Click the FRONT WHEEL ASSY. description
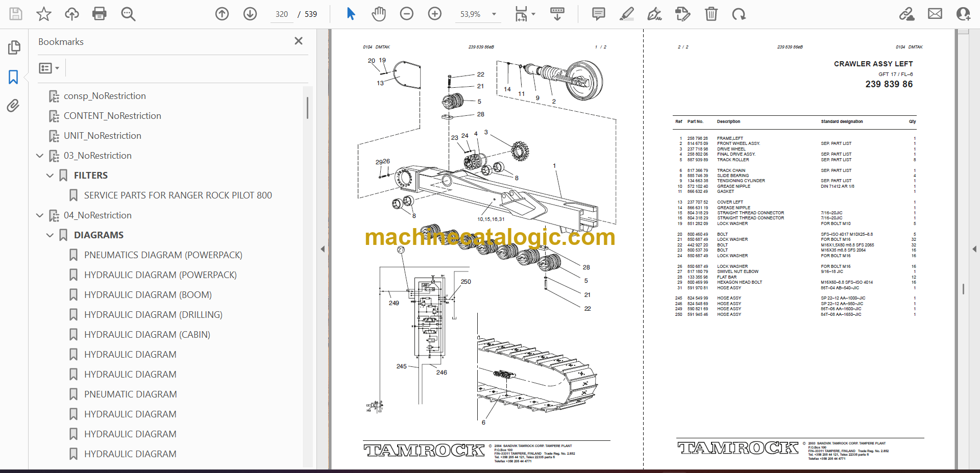The image size is (980, 473). (739, 143)
